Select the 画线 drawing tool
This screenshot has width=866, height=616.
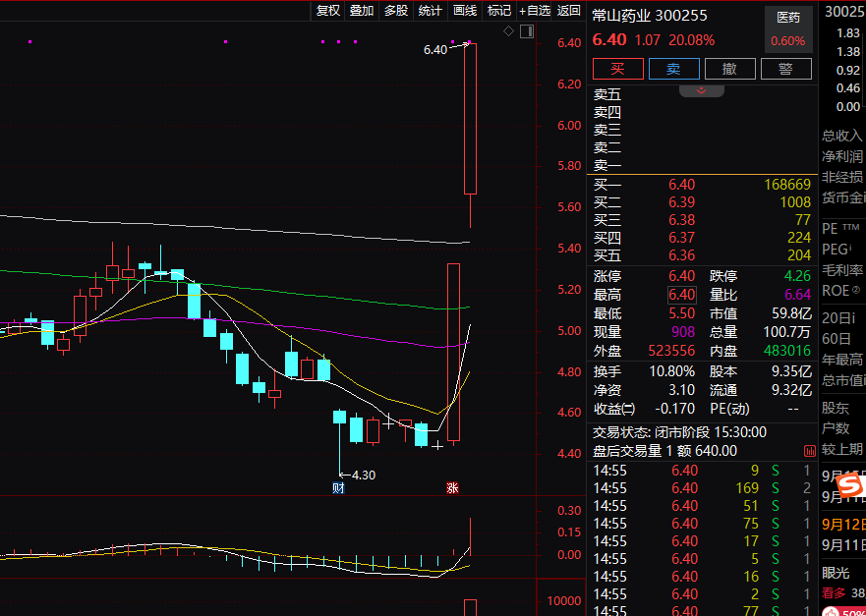point(465,11)
